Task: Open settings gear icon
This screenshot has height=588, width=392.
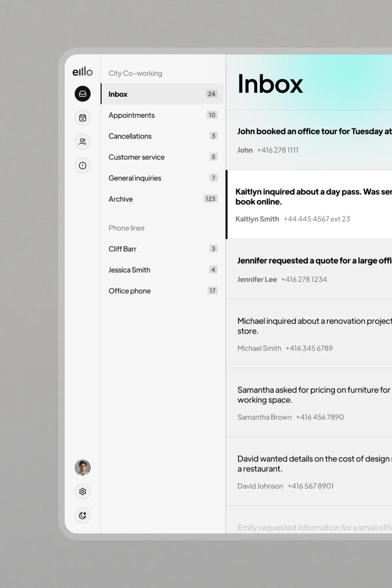Action: 83,491
